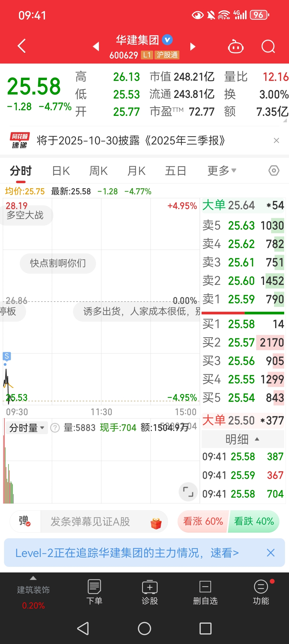Select 卖1 25.59 order row
The image size is (289, 644).
pos(243,299)
